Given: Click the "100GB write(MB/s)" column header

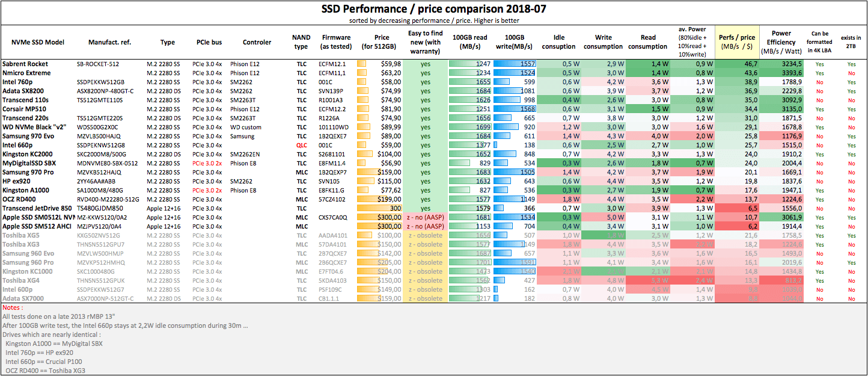Looking at the screenshot, I should pos(514,42).
